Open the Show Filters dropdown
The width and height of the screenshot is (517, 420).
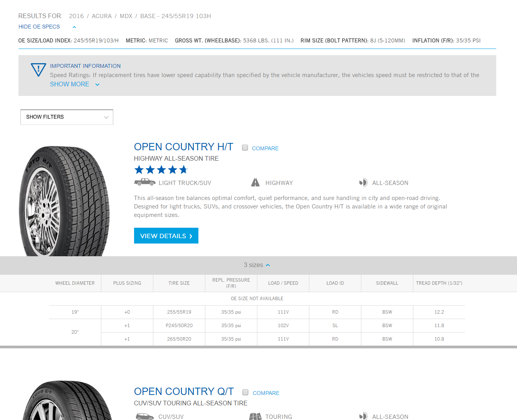click(x=67, y=117)
